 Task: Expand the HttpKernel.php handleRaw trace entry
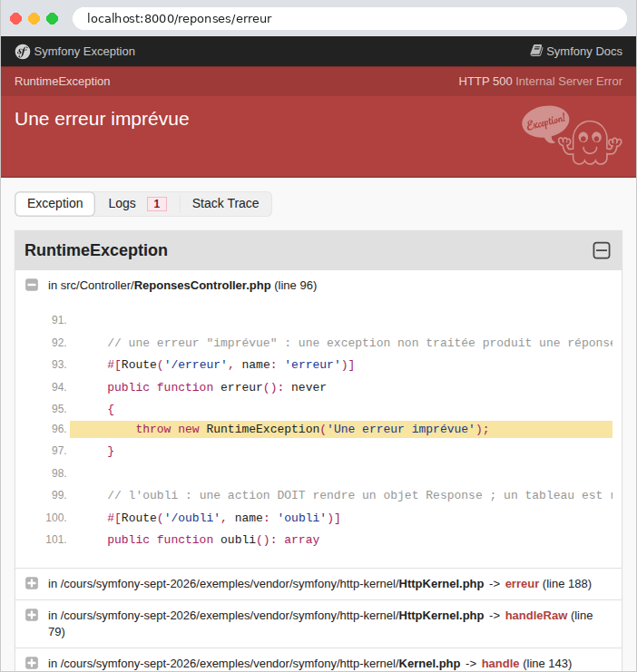pos(32,615)
